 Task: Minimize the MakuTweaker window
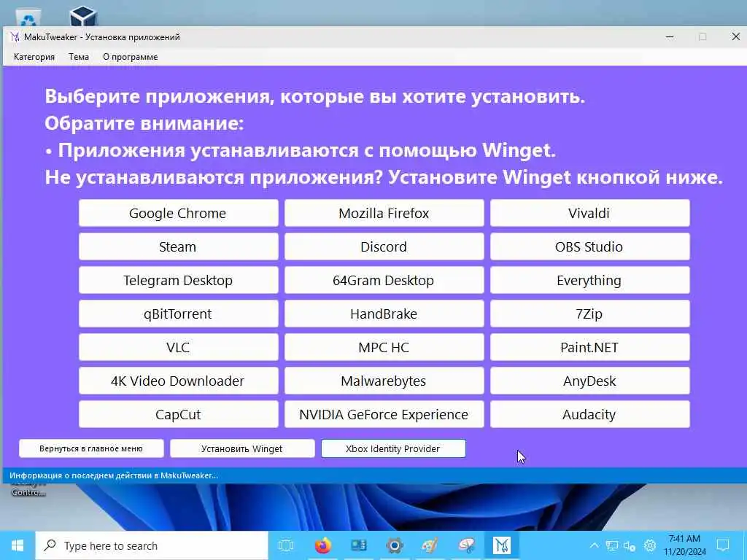670,36
